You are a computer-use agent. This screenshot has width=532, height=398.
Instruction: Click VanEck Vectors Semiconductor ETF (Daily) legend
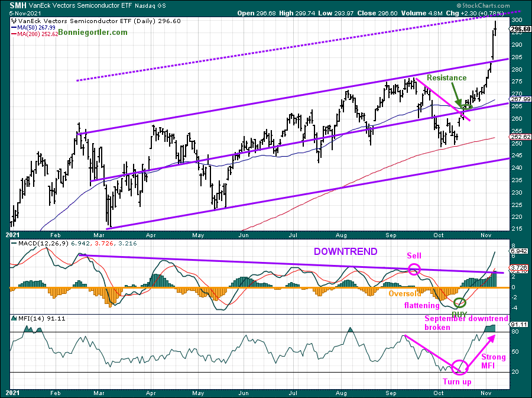click(x=96, y=21)
